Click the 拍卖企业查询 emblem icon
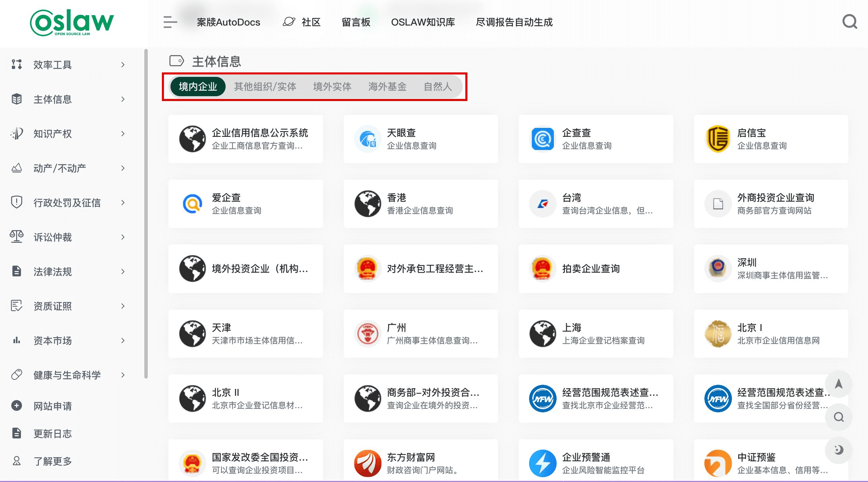The image size is (868, 482). [x=542, y=269]
